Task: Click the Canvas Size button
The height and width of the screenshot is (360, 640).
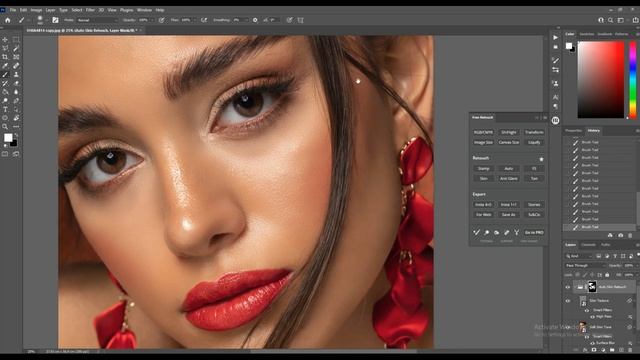Action: tap(509, 142)
